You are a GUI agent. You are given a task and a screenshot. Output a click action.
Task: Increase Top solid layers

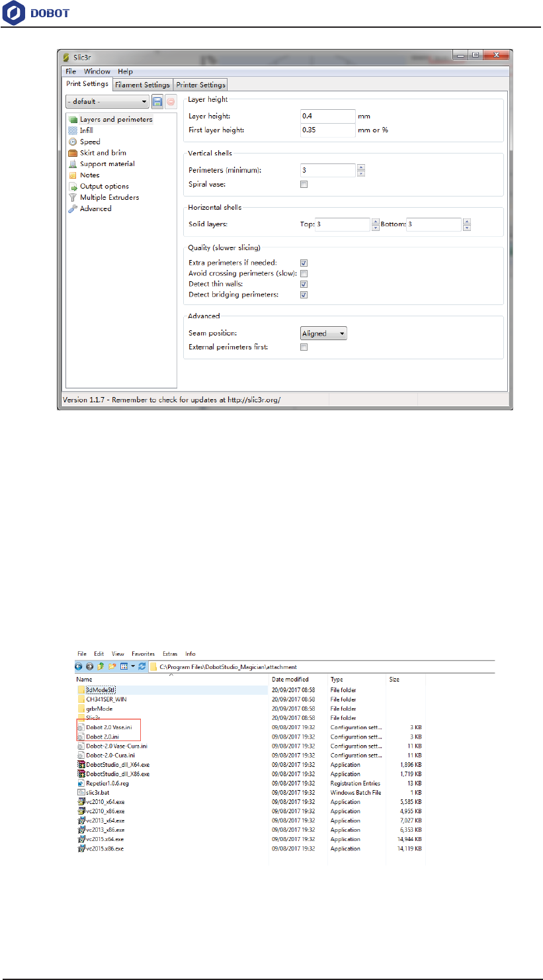tap(376, 221)
